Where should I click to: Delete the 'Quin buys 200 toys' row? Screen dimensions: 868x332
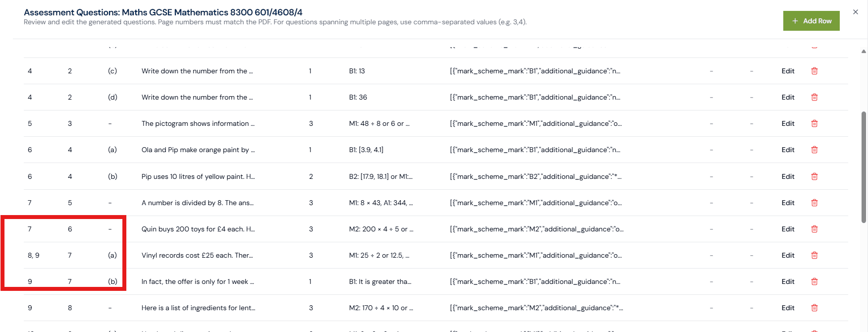click(x=814, y=229)
